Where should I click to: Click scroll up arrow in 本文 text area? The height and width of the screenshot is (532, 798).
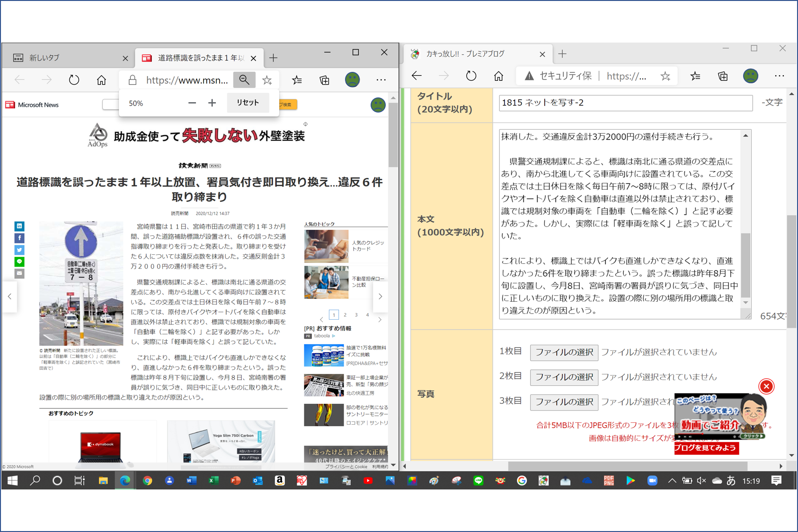(x=746, y=136)
